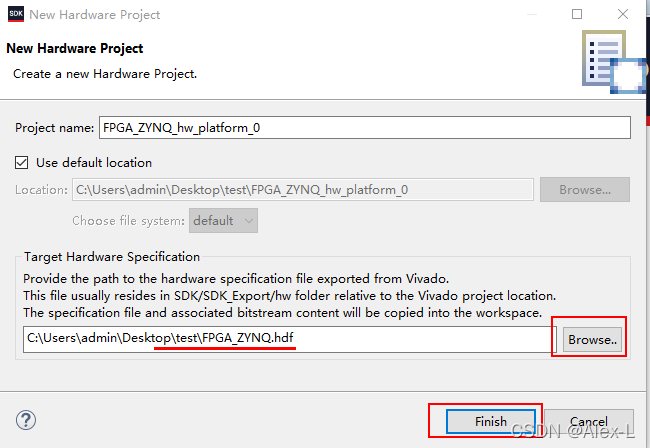Click the Cancel button
This screenshot has width=650, height=448.
589,421
